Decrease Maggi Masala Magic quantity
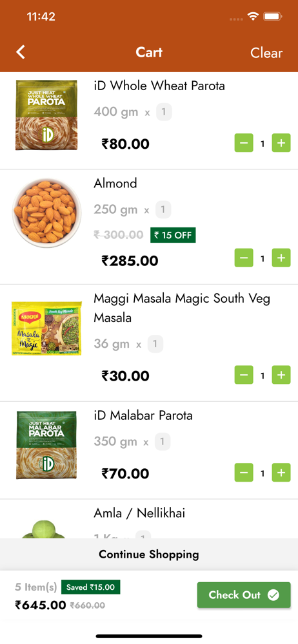Viewport: 298px width, 644px height. point(244,375)
